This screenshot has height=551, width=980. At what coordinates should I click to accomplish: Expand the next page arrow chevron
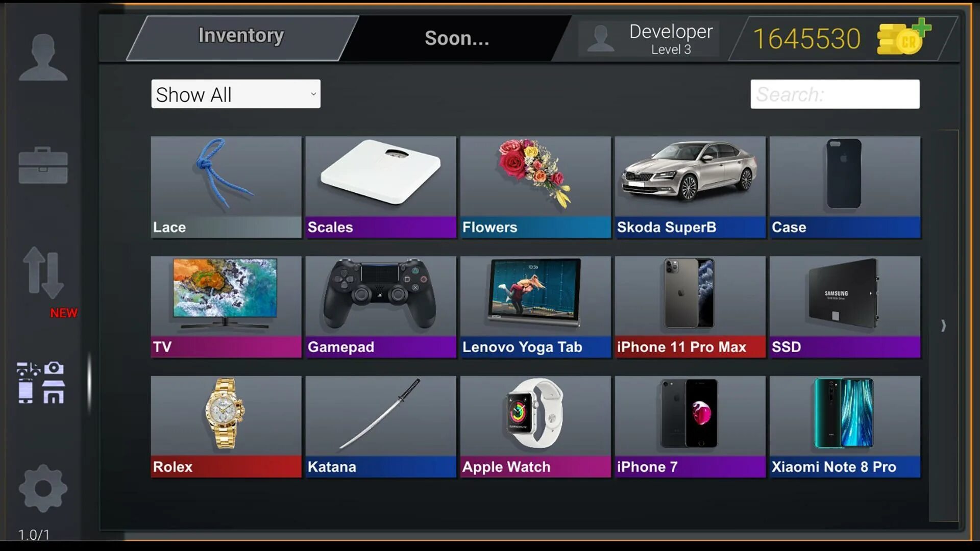point(944,325)
